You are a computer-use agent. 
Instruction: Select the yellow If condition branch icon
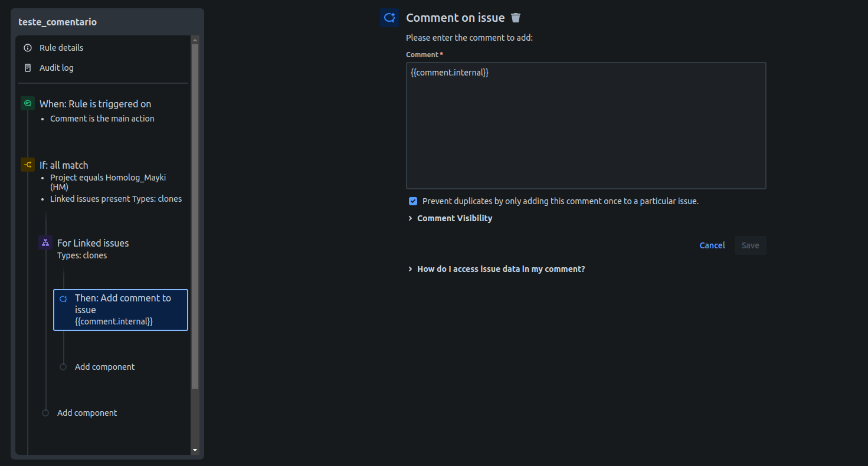pyautogui.click(x=28, y=165)
